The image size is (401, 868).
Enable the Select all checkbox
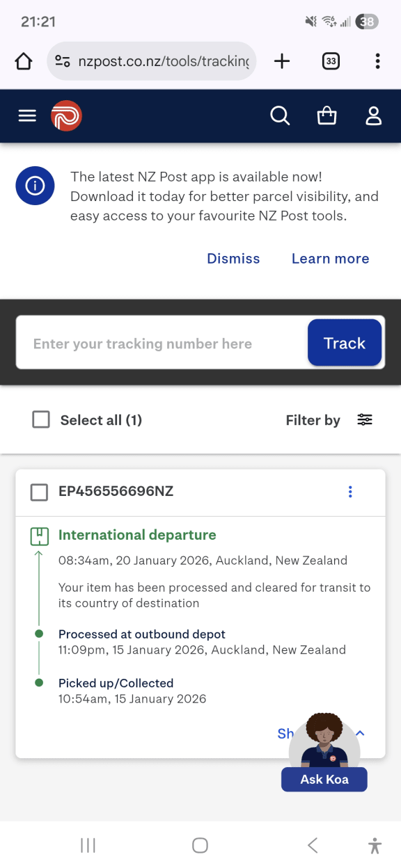[x=41, y=419]
